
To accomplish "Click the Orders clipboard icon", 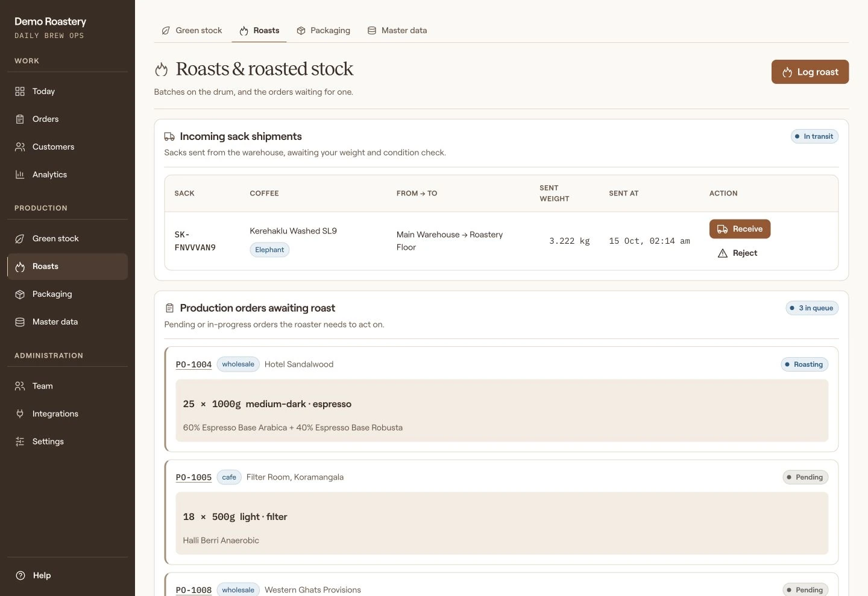I will point(20,119).
